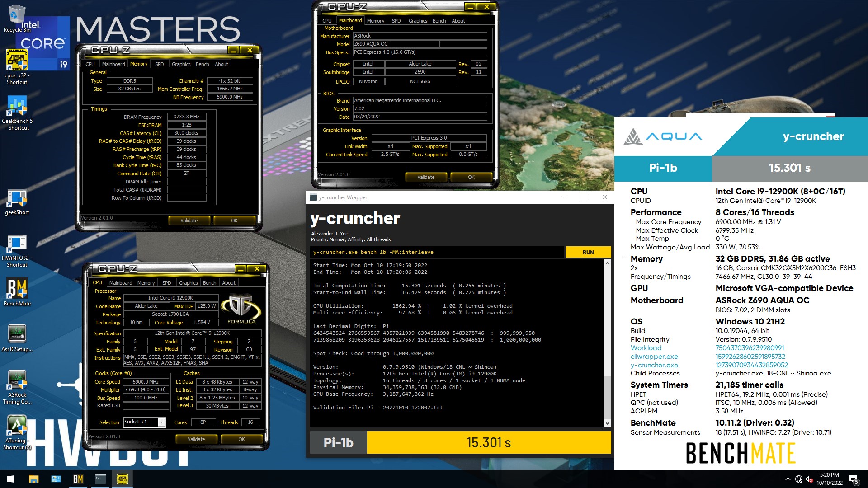Show hidden tray icons chevron

click(x=788, y=479)
